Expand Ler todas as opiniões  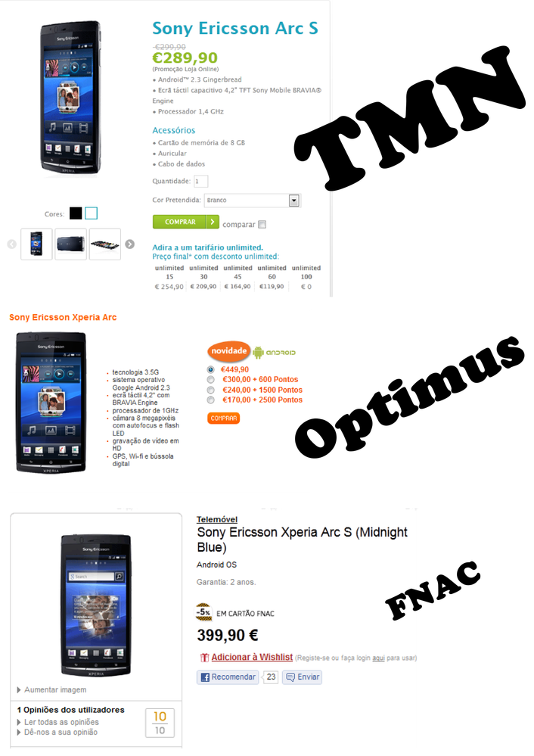click(x=57, y=722)
